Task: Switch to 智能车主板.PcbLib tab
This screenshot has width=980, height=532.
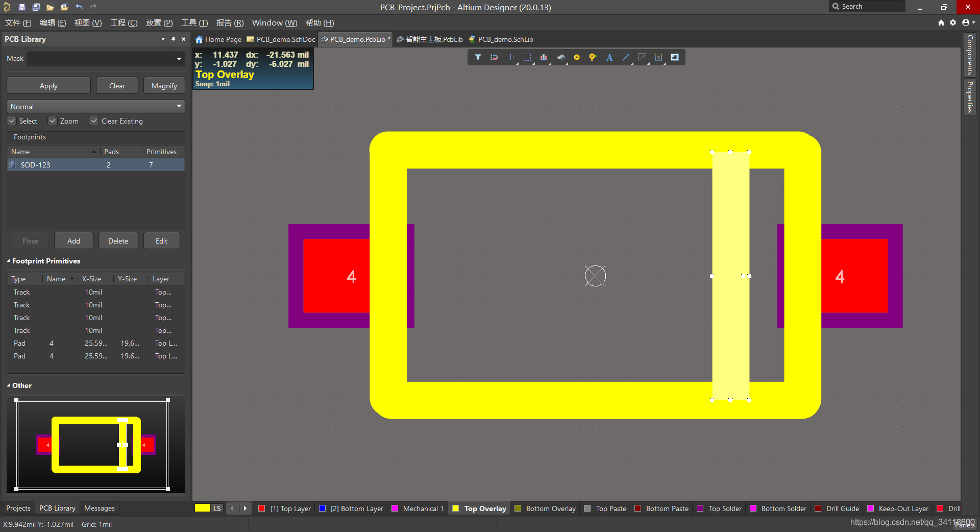Action: pyautogui.click(x=430, y=39)
